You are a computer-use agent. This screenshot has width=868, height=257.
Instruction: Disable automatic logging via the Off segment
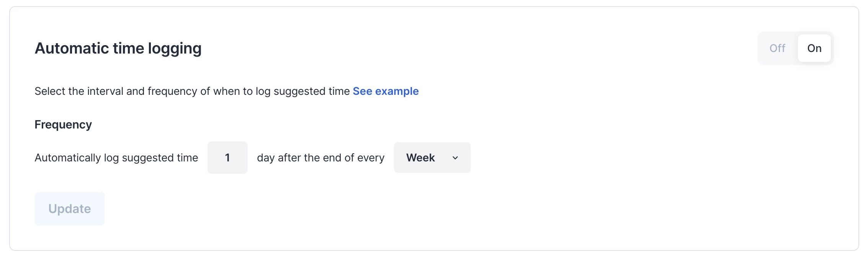pos(777,48)
